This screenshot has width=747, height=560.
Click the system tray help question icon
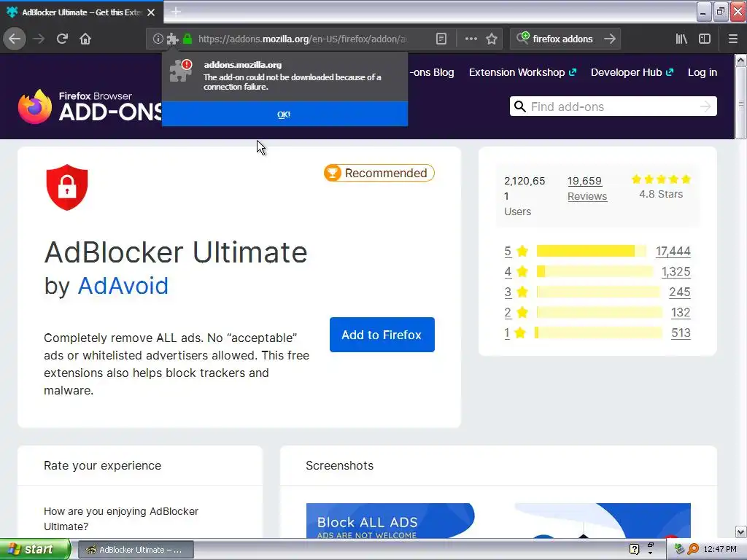(x=634, y=549)
